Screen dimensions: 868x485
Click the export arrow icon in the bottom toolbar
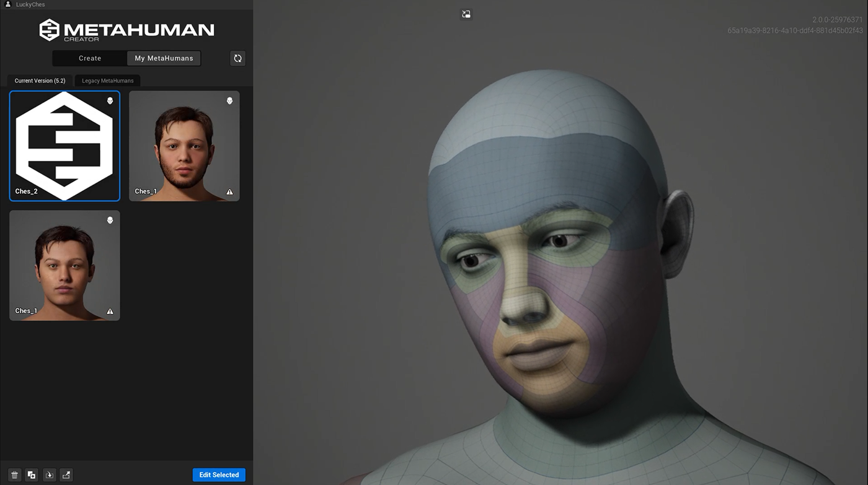point(66,475)
